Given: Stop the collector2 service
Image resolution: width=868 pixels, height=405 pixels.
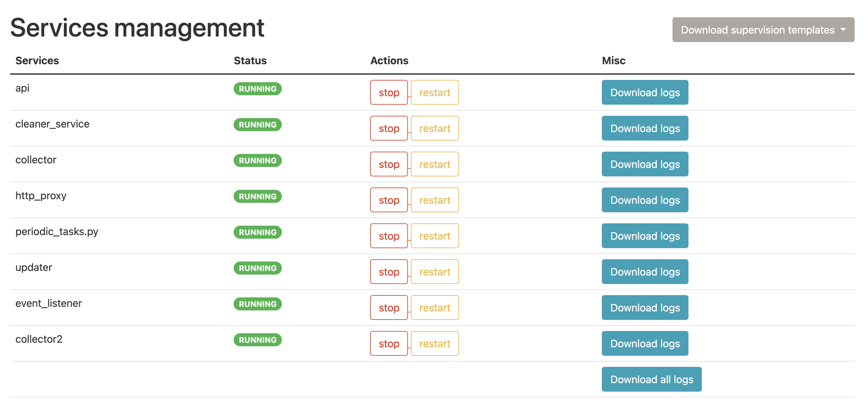Looking at the screenshot, I should (x=388, y=343).
